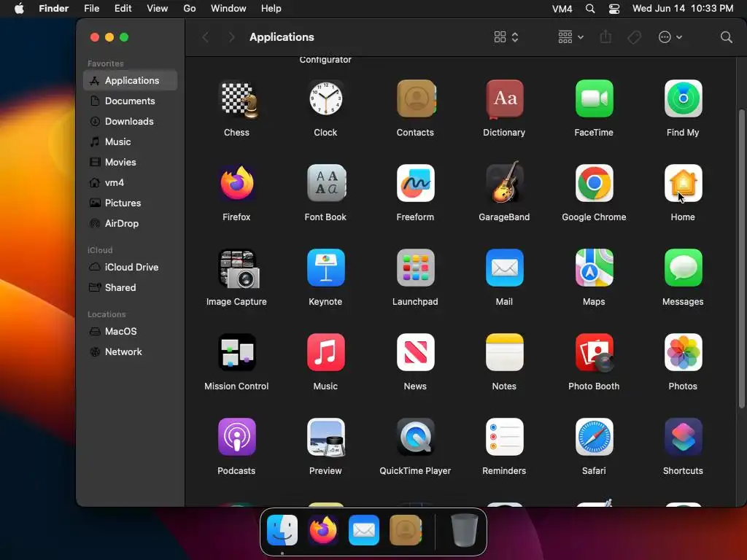Open the Mail app in the Applications grid
747x560 pixels.
click(505, 268)
